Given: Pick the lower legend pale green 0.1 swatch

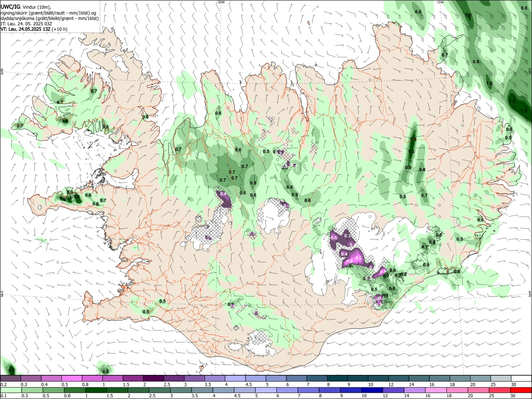Looking at the screenshot, I should [x=10, y=390].
